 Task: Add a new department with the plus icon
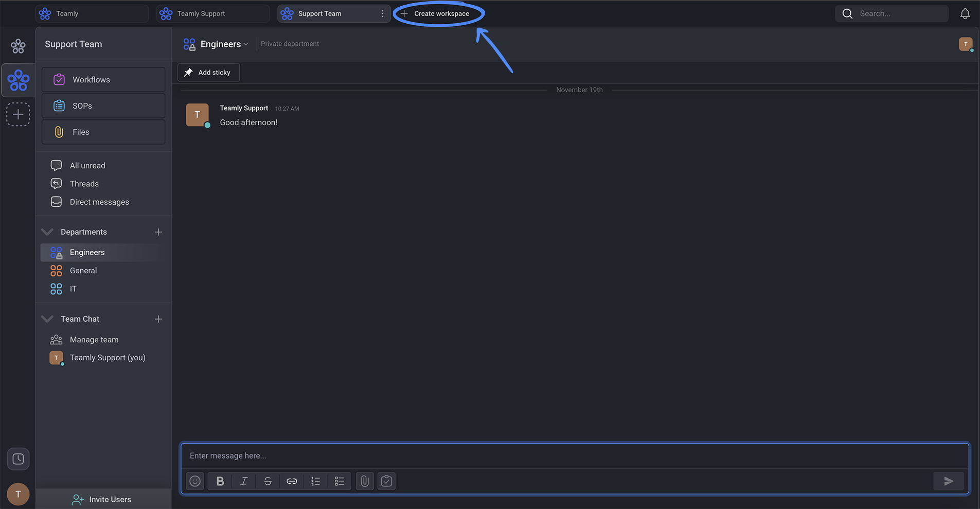tap(158, 232)
